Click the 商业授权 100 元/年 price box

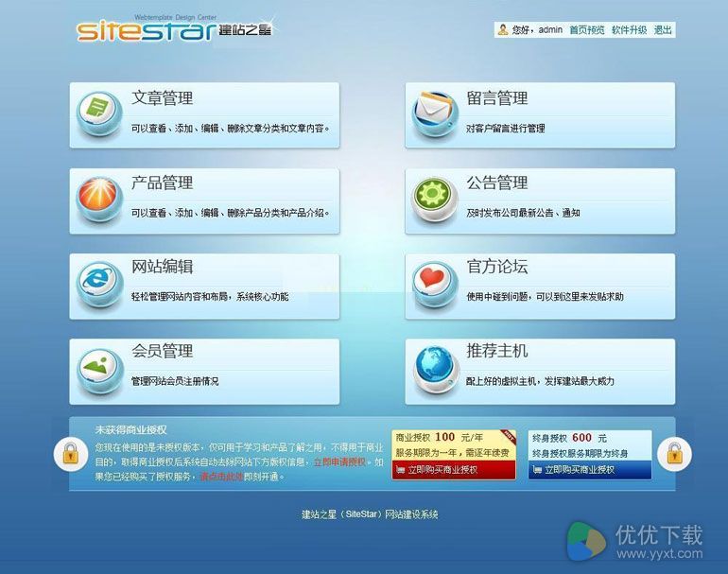click(454, 454)
